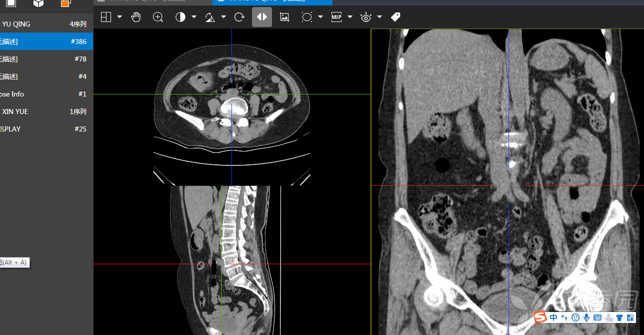Toggle the eye visibility icon

[x=366, y=17]
